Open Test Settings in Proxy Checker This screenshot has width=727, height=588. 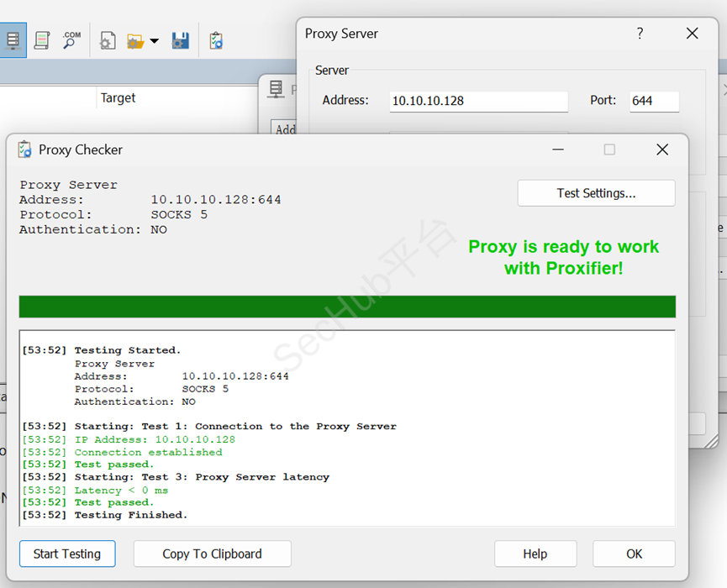pos(596,192)
